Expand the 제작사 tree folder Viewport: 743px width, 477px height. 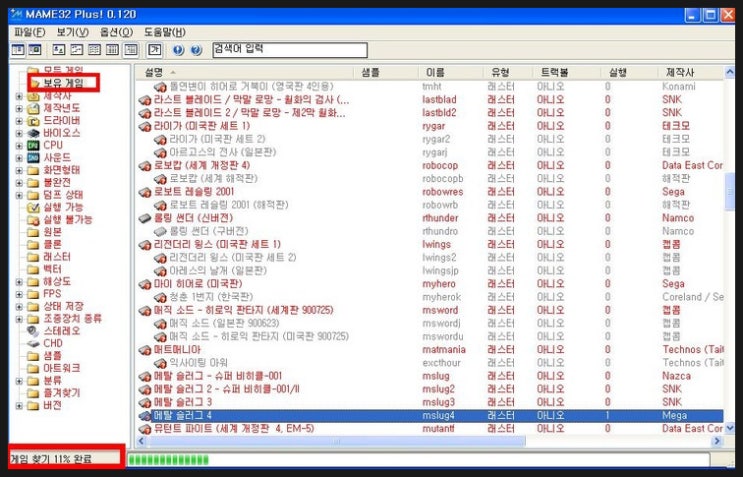[19, 96]
